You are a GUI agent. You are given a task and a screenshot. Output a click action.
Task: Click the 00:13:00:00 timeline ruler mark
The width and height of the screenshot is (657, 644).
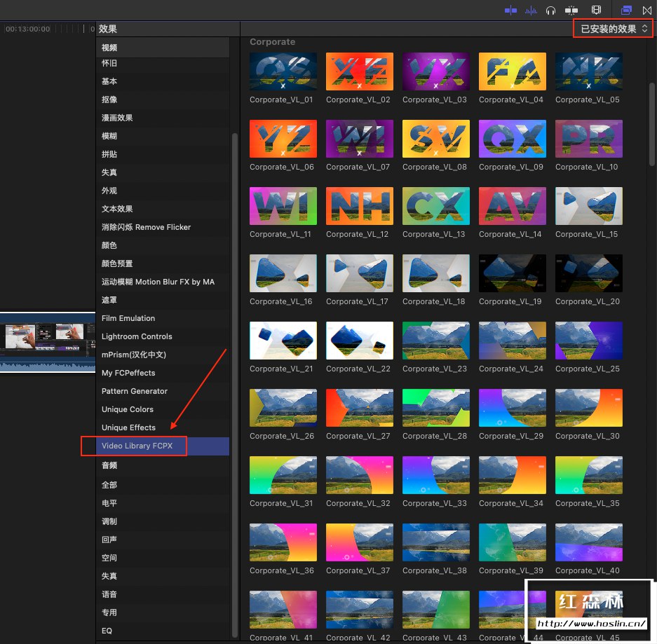point(27,29)
